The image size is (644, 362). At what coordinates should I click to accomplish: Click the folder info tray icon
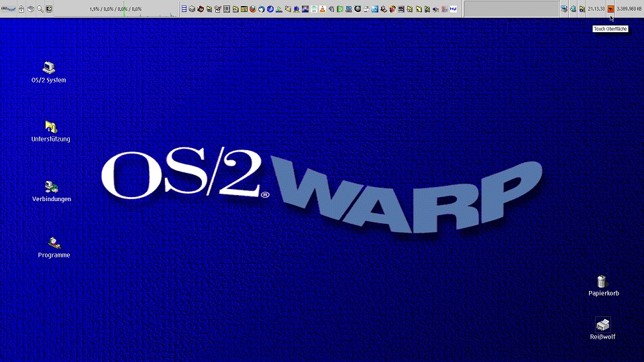(582, 9)
